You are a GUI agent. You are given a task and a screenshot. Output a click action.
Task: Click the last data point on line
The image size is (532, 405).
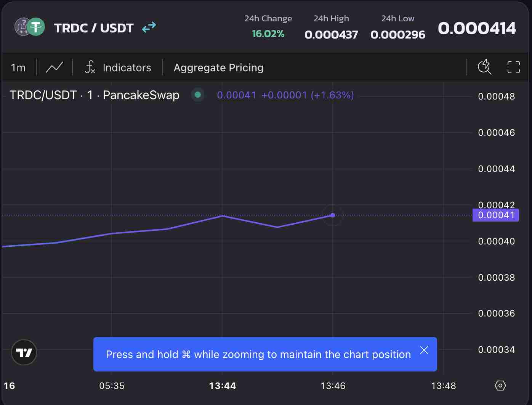click(x=333, y=215)
